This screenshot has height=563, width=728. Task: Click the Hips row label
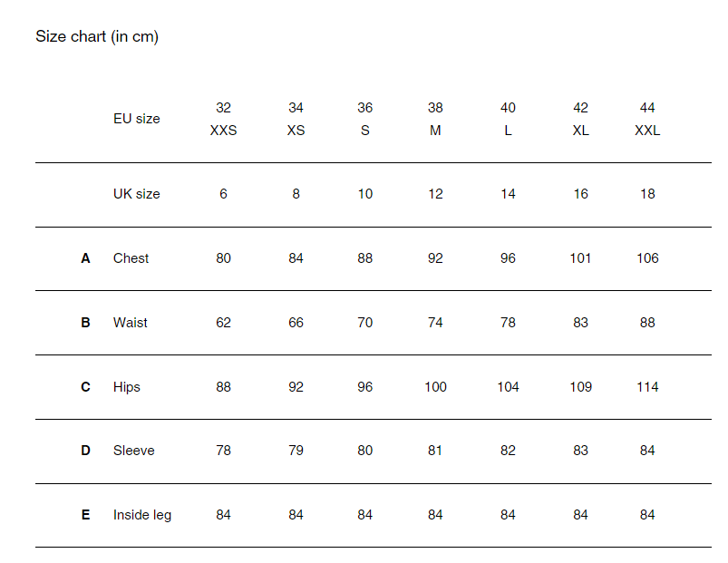pos(127,387)
